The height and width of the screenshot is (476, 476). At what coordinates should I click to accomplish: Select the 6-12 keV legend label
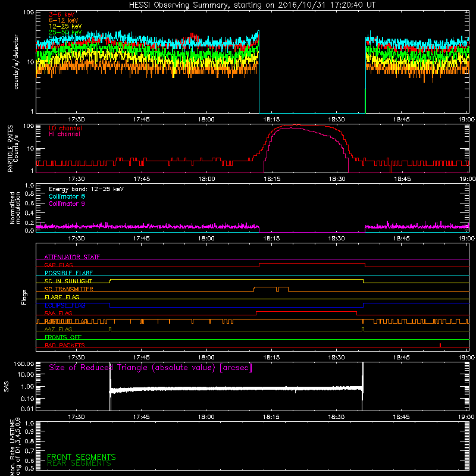pos(64,20)
